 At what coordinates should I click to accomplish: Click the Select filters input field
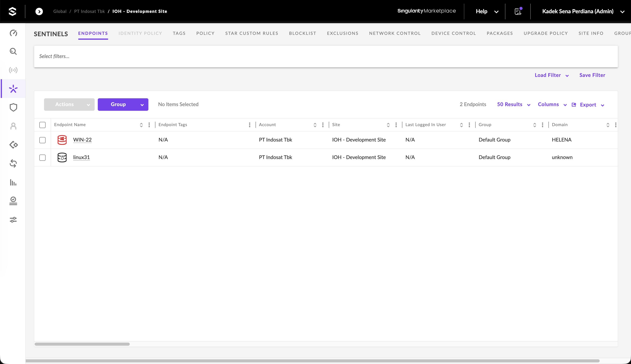(x=326, y=56)
